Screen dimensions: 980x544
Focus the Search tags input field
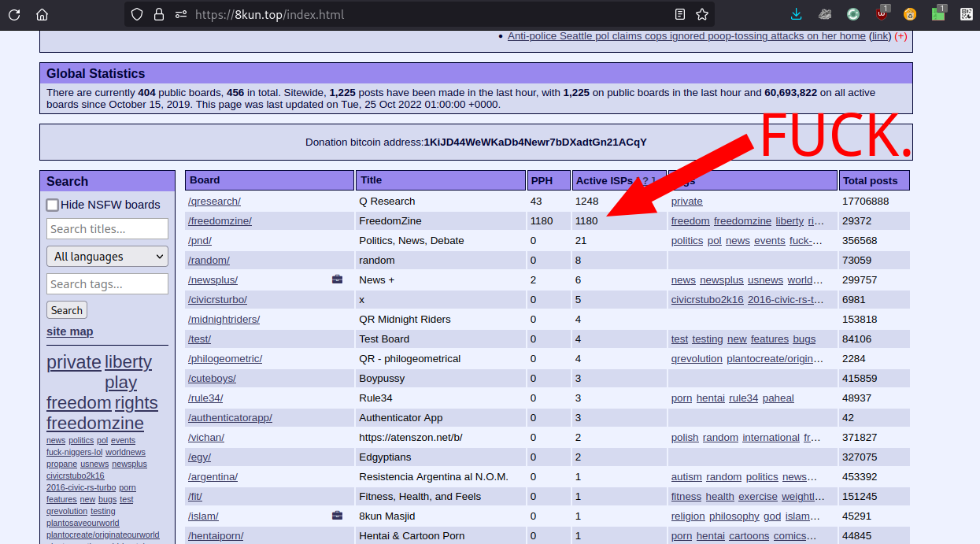tap(107, 284)
